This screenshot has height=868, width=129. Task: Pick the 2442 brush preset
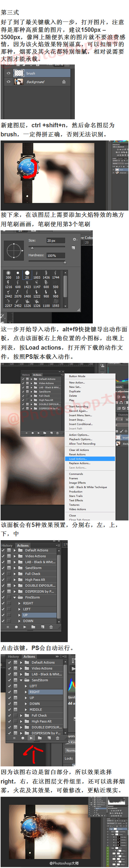pos(9,293)
